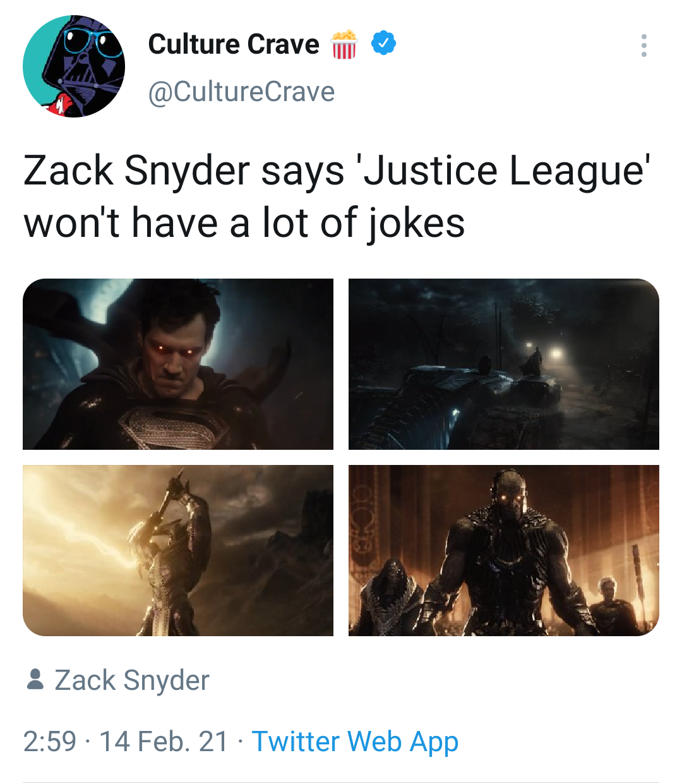Click the hooded figure beside Darkseid
The image size is (682, 784).
click(x=393, y=597)
